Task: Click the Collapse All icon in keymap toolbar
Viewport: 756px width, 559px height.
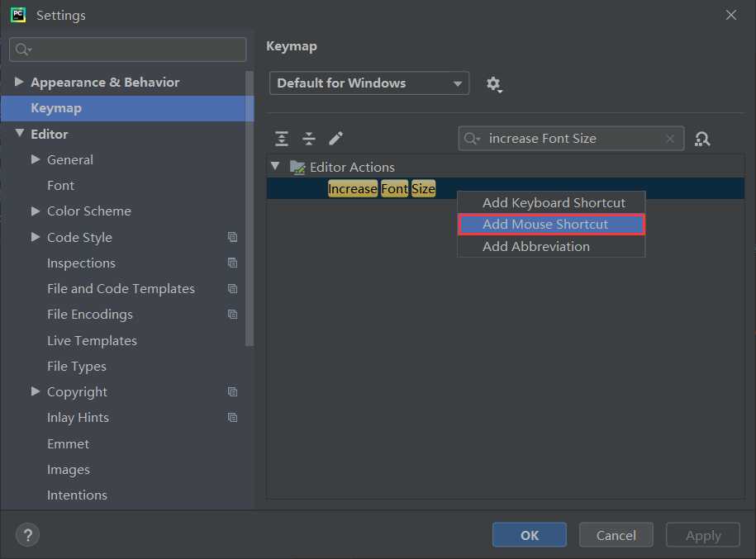Action: coord(308,139)
